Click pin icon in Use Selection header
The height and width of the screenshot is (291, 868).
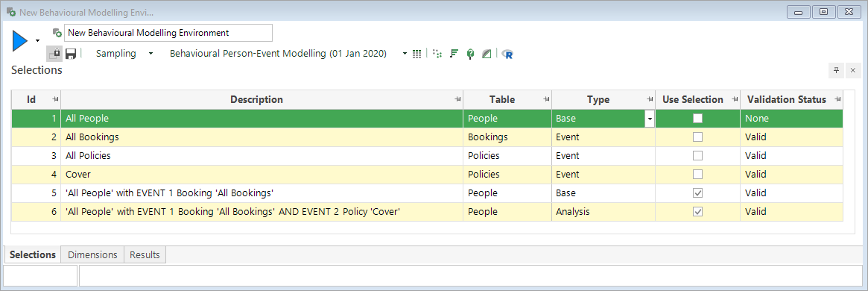pyautogui.click(x=735, y=99)
